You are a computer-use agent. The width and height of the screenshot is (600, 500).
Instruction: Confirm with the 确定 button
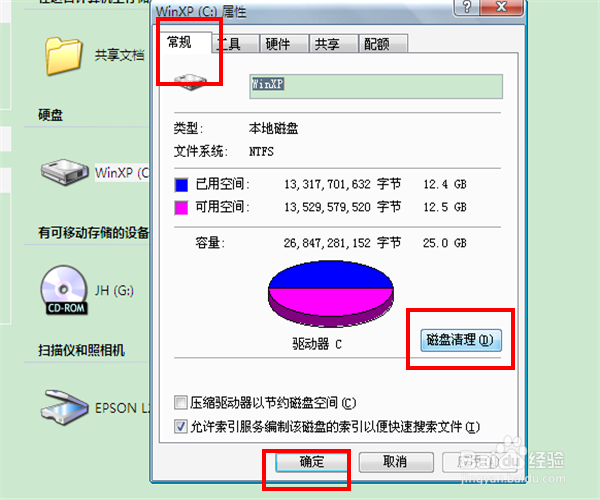point(312,462)
